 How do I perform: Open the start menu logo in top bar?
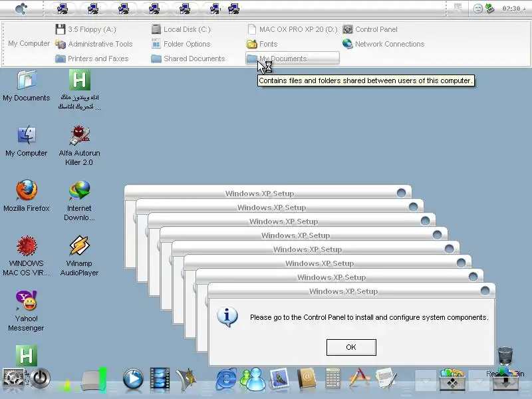tap(21, 9)
